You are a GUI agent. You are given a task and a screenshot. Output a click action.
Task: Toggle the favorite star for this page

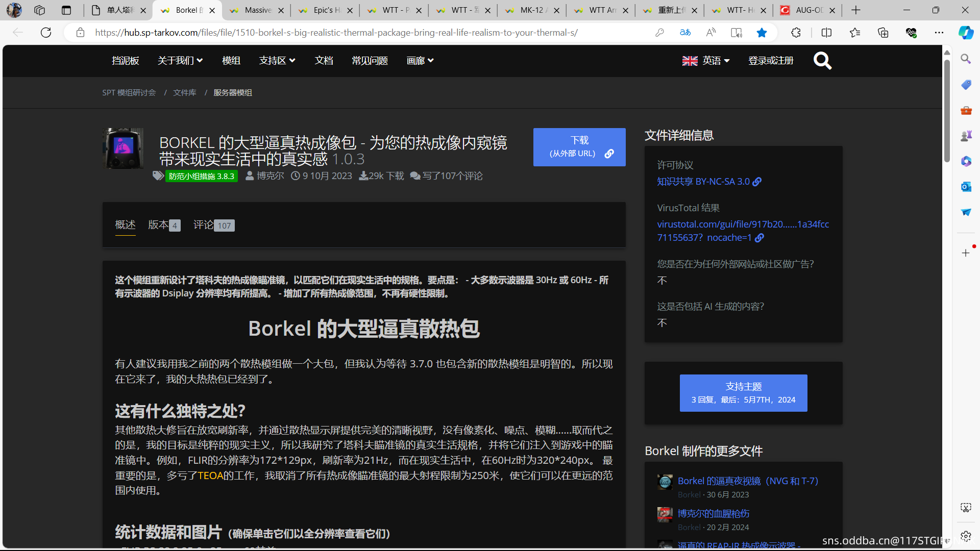point(762,32)
